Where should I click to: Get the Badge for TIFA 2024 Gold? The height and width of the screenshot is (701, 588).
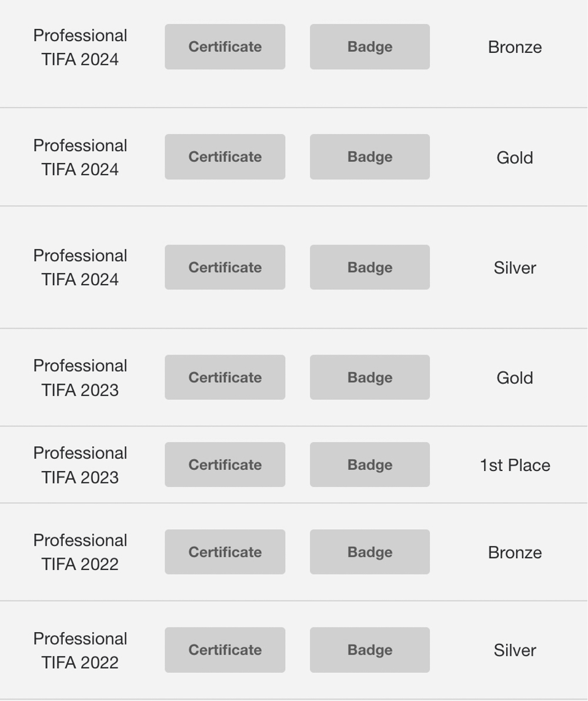[x=370, y=157]
